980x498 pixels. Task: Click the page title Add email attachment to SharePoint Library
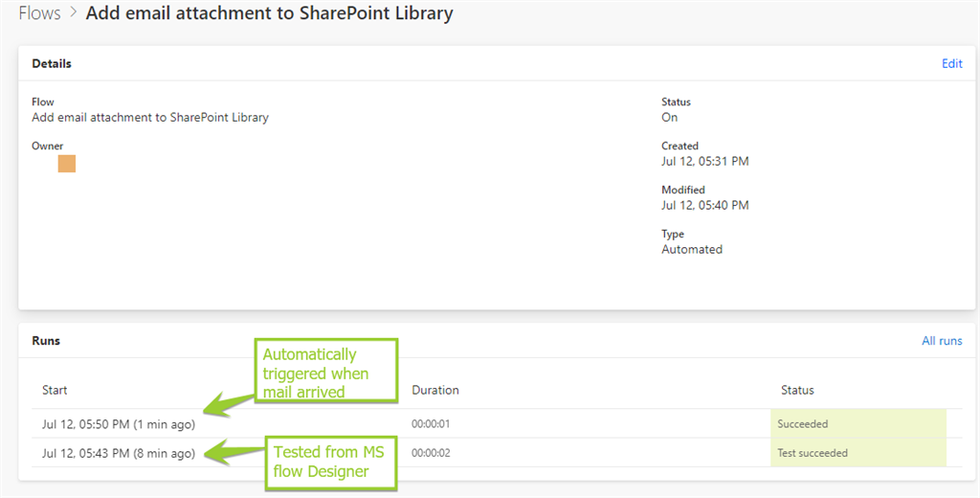(269, 13)
